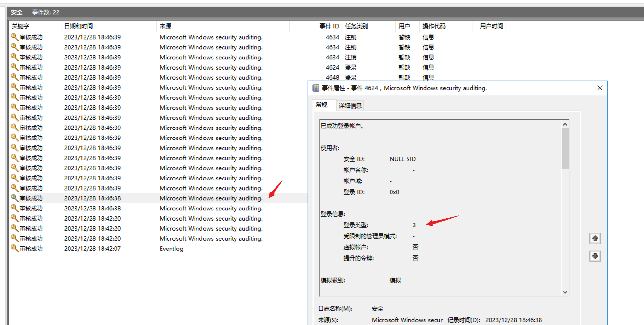Click the 来源 column header

pos(165,26)
